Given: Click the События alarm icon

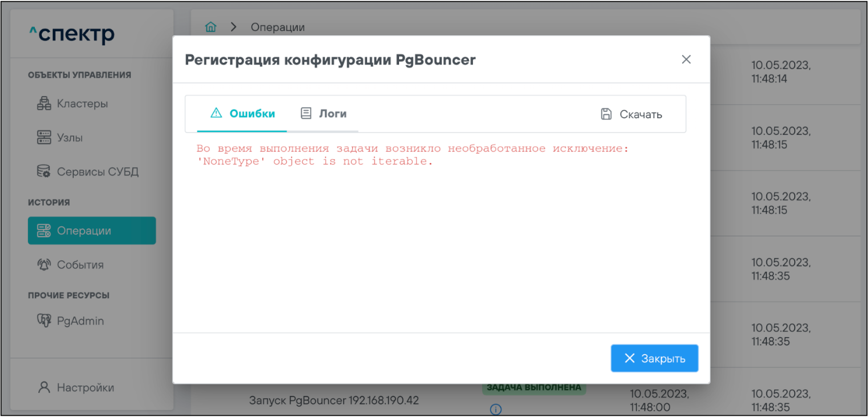Looking at the screenshot, I should 43,264.
